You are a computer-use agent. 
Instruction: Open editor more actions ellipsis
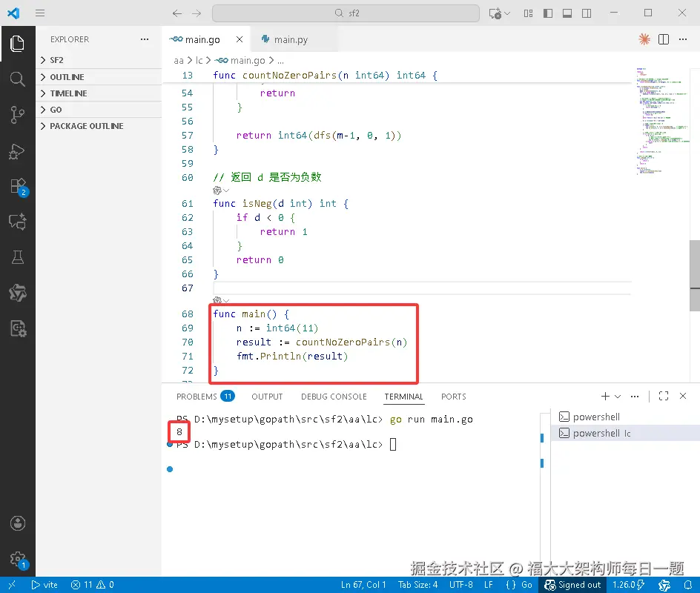(683, 39)
